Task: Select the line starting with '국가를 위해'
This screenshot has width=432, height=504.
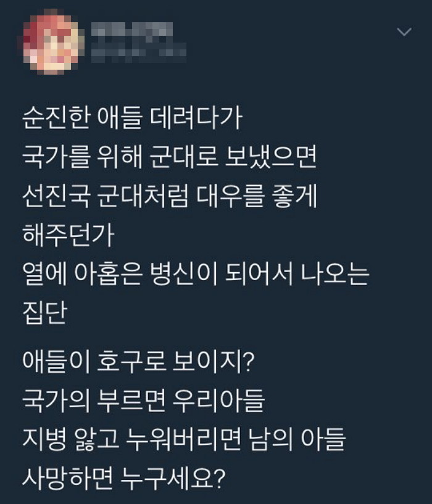Action: point(170,157)
